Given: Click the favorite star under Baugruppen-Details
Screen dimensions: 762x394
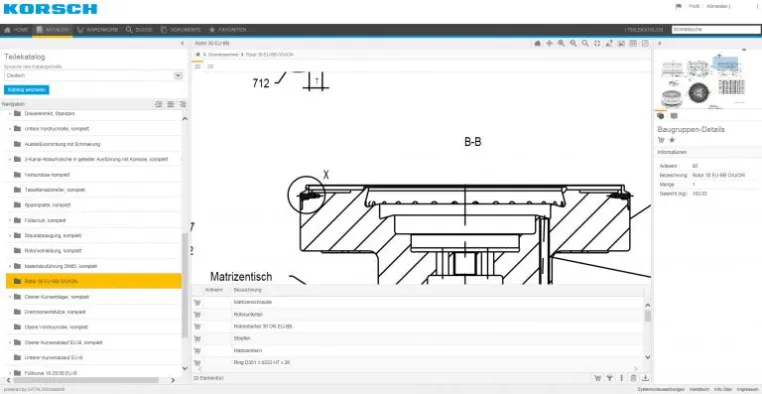Looking at the screenshot, I should 672,140.
